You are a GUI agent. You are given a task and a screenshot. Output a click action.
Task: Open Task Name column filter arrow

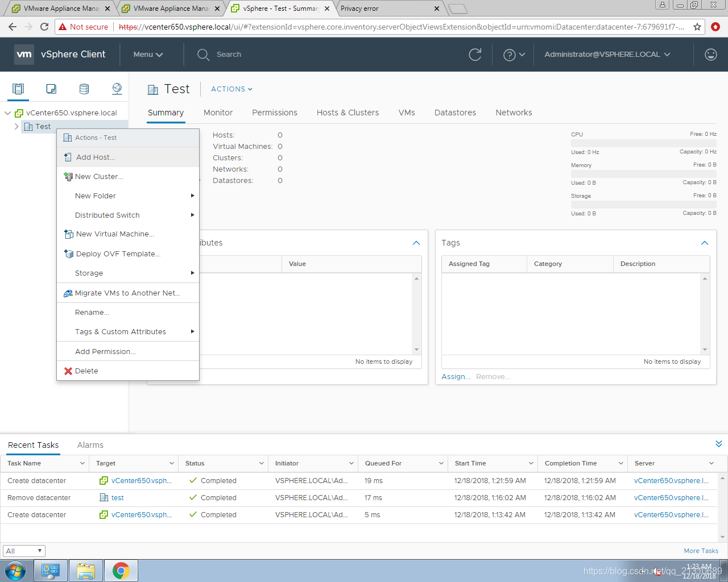click(82, 463)
